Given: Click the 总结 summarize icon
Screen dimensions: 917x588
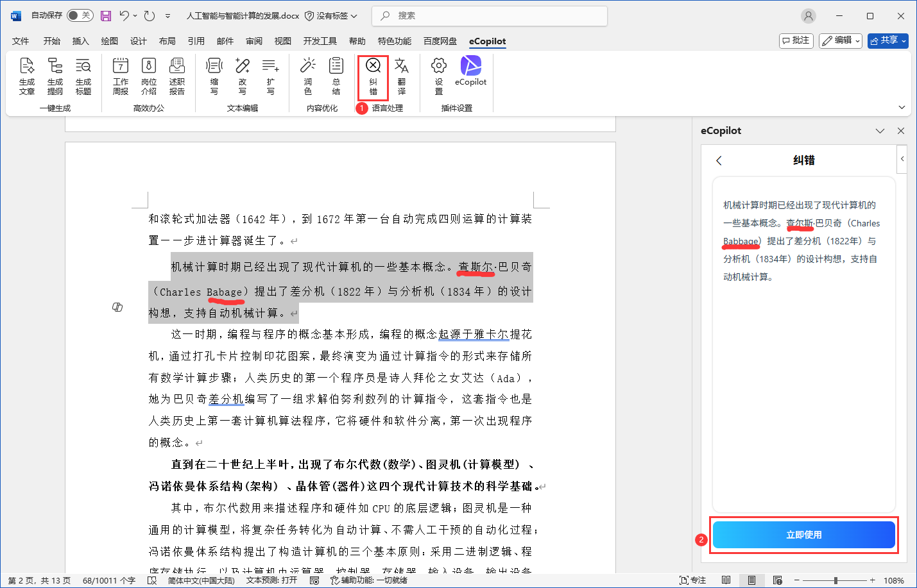Looking at the screenshot, I should [336, 76].
